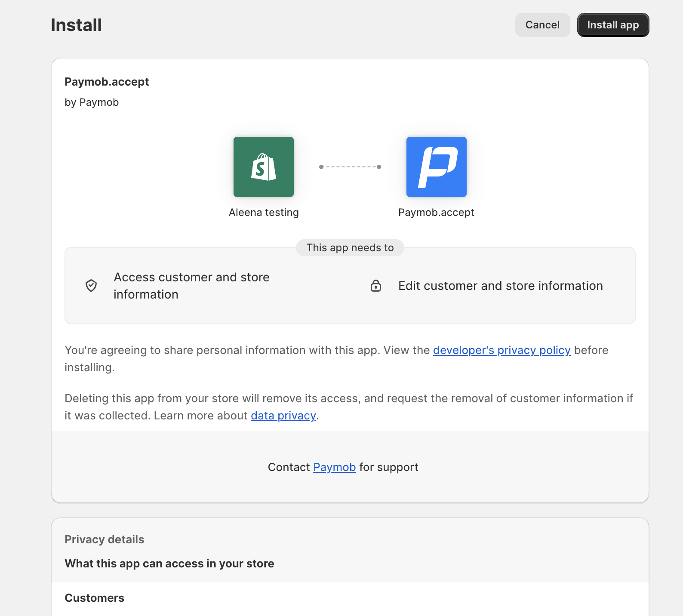Screen dimensions: 683x616
Task: Click the 'by Paymob' developer text
Action: (92, 102)
